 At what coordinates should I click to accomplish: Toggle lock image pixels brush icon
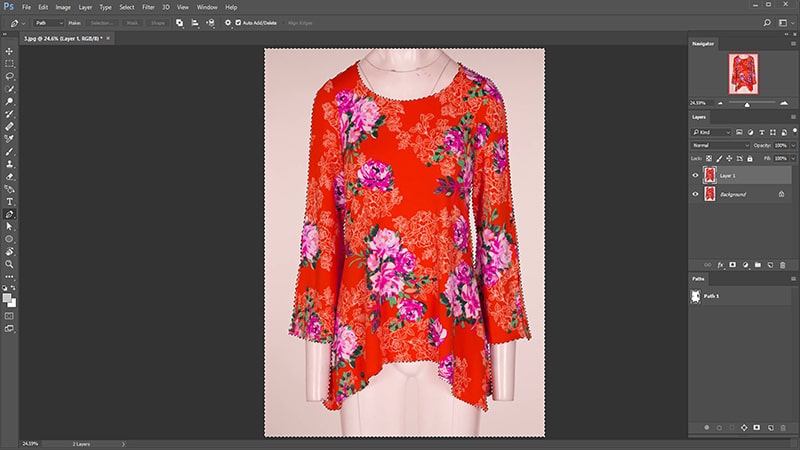[719, 159]
